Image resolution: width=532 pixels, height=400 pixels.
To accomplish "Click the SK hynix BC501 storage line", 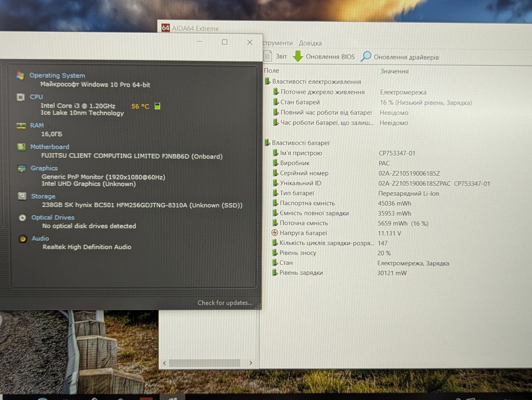I will pos(142,205).
